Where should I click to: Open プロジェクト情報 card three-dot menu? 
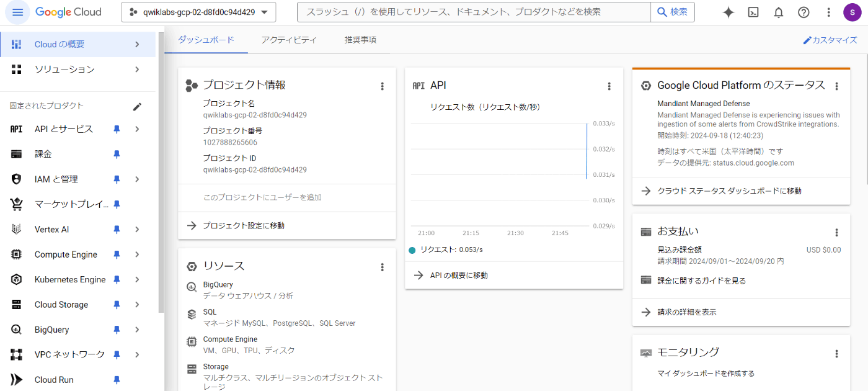click(x=382, y=86)
